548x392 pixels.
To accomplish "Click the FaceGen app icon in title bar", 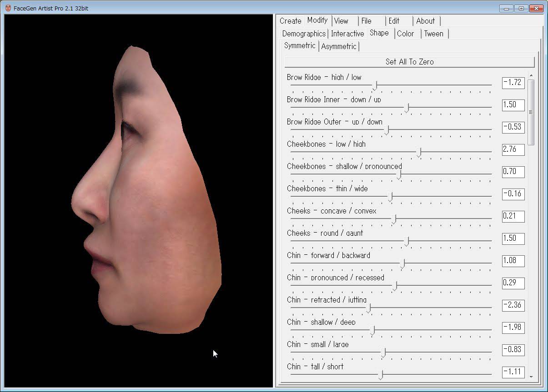I will (8, 8).
